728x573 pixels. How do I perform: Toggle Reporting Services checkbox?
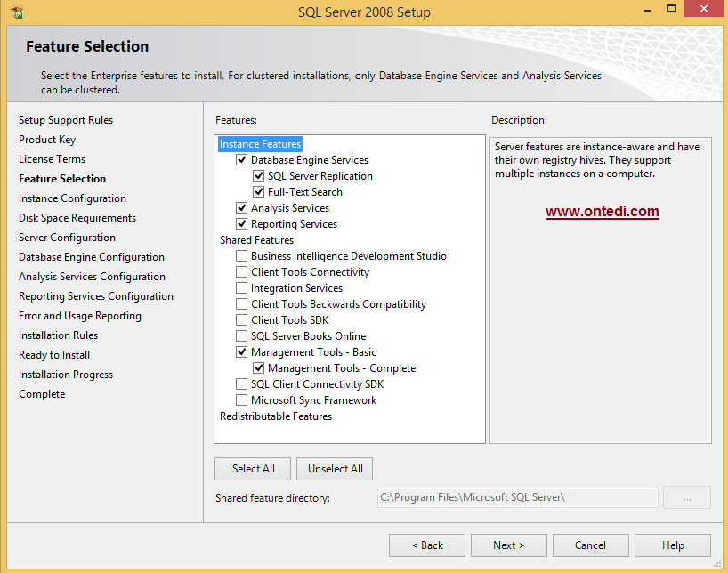click(241, 224)
